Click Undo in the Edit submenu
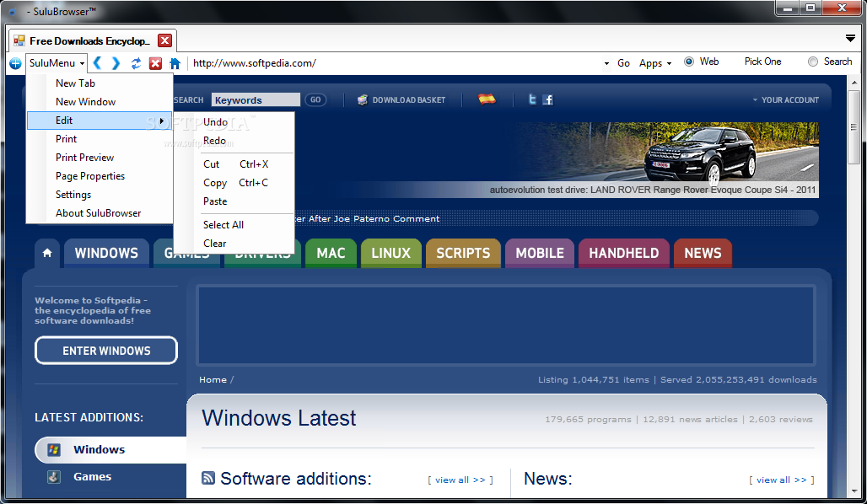The height and width of the screenshot is (504, 867). pos(234,122)
